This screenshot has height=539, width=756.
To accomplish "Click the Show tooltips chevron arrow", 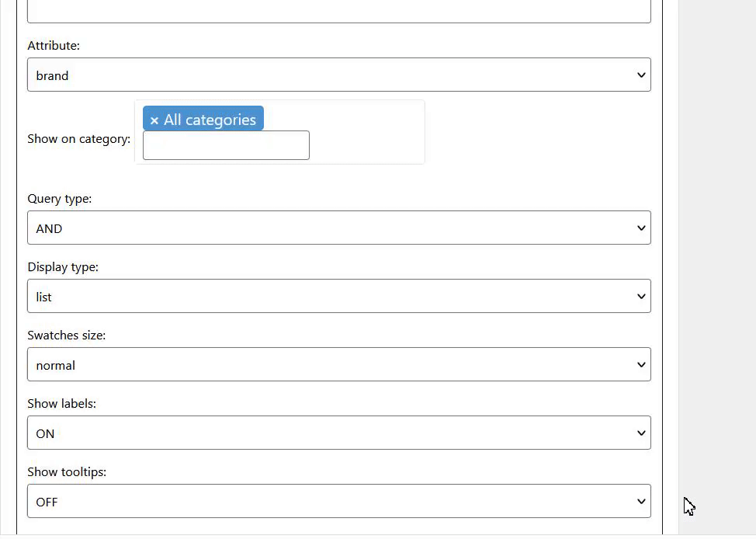I will click(641, 502).
